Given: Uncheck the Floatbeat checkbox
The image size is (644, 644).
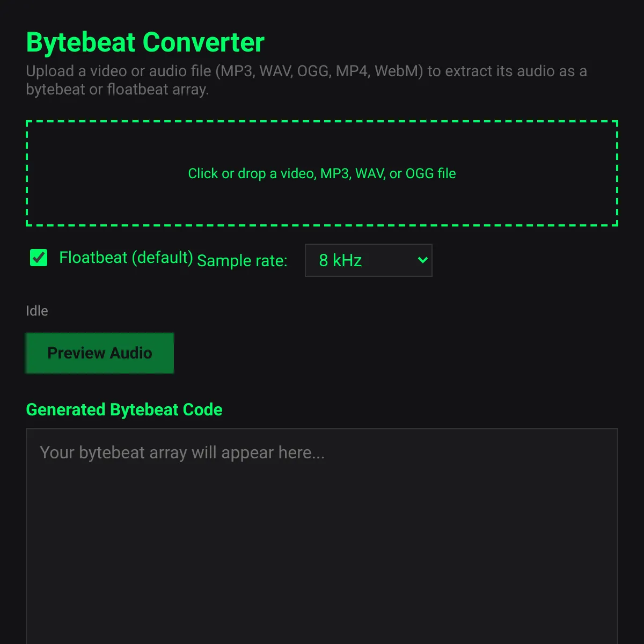Looking at the screenshot, I should point(39,258).
